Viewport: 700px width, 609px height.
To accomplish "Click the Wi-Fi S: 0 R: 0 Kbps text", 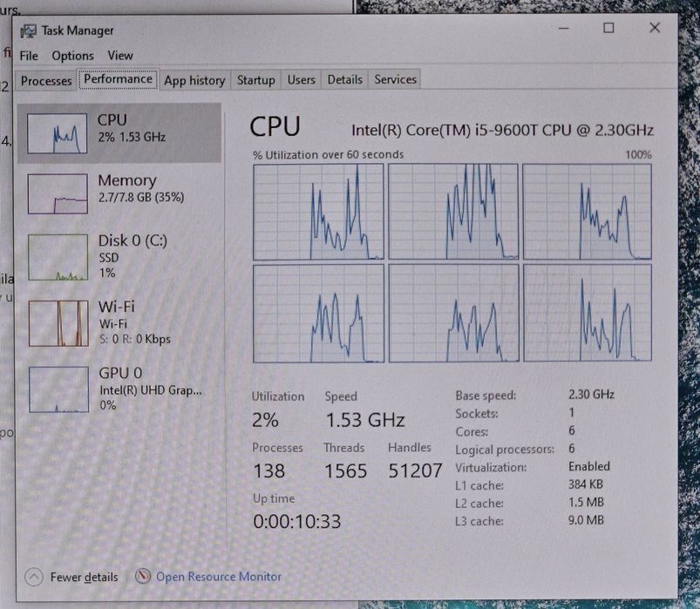I will tap(135, 339).
